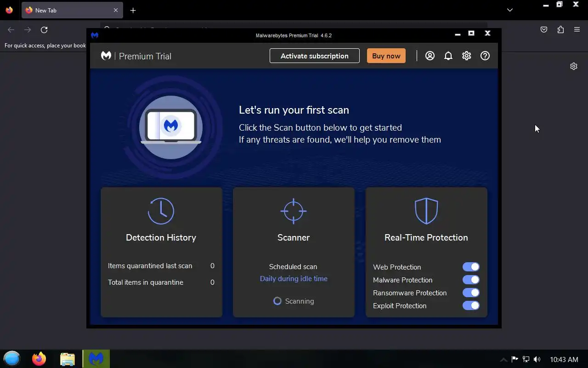588x368 pixels.
Task: Click the Scheduled scan label
Action: 293,267
